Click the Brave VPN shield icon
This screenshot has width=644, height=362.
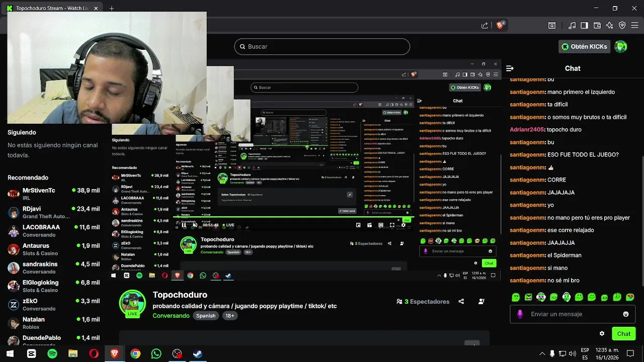tap(622, 25)
